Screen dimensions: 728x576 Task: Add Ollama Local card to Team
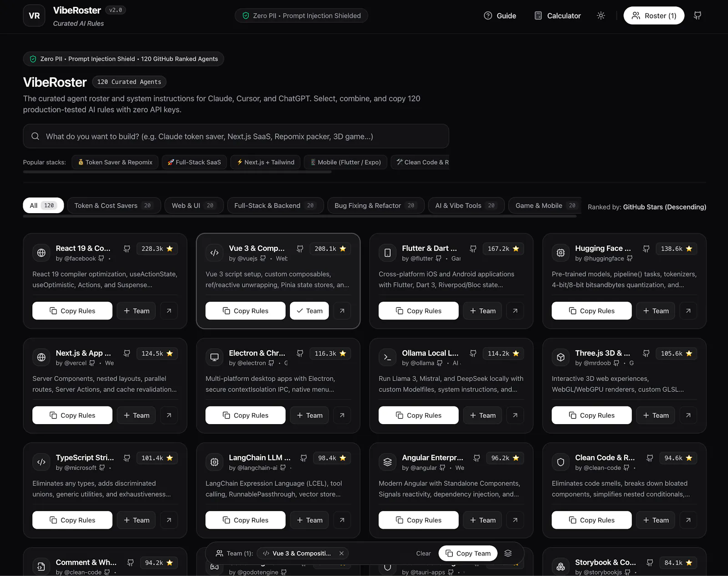483,416
